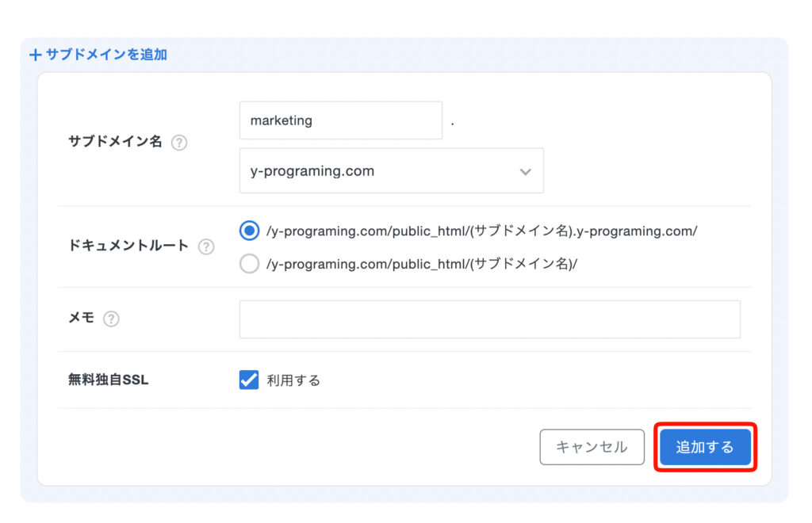
Task: Choose the /(サブドメイン名)/ document root radio button
Action: (250, 264)
